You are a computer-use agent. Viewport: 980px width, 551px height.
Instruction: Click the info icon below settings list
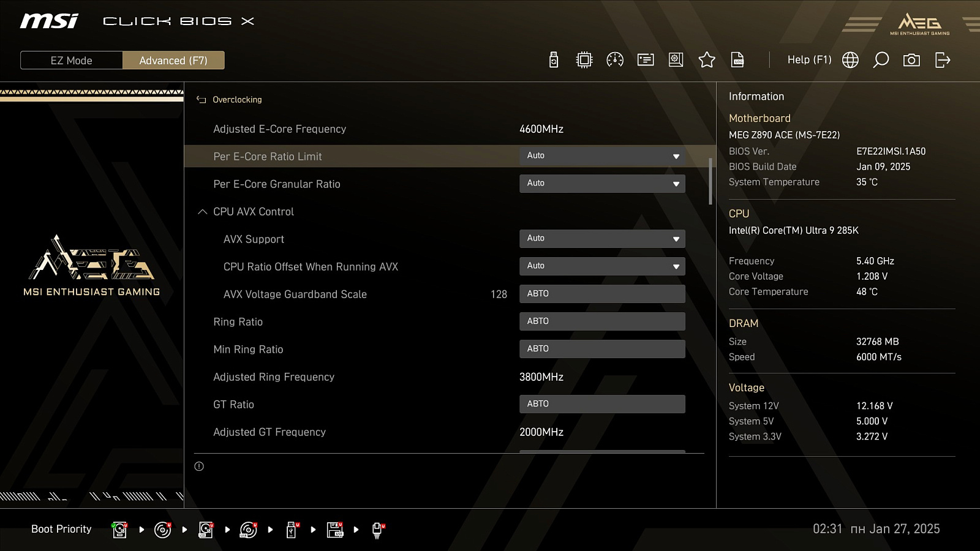[x=199, y=467]
